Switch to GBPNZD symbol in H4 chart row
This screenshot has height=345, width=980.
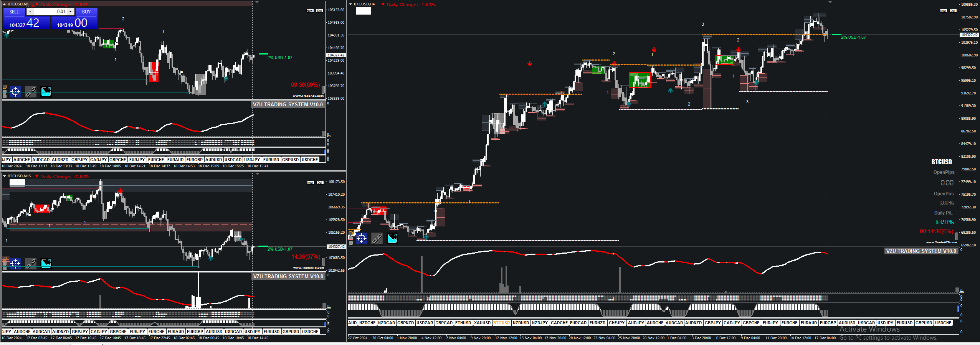point(406,323)
